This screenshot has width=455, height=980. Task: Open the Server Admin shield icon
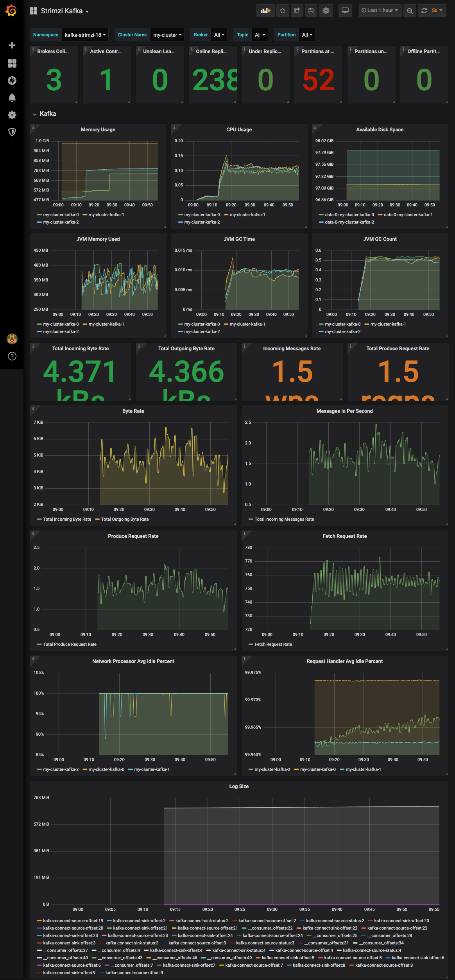tap(12, 132)
